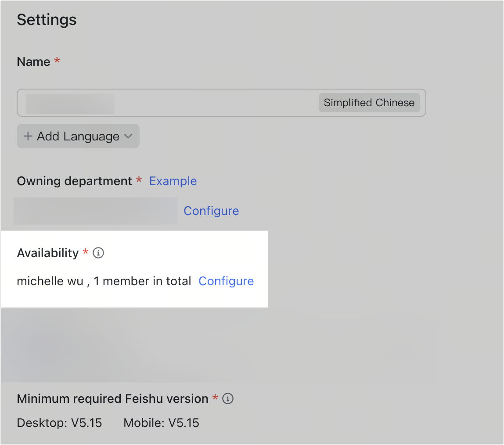Open the language selector on the Name field
Image resolution: width=504 pixels, height=445 pixels.
click(x=369, y=103)
